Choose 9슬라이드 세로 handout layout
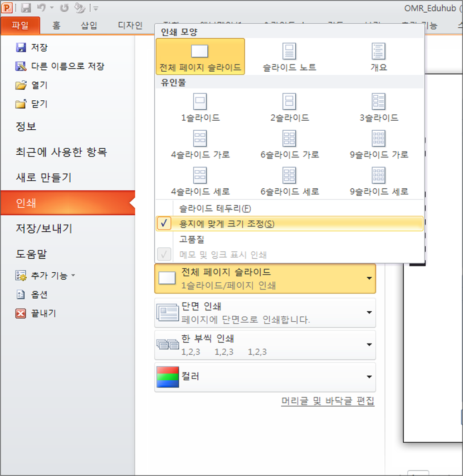This screenshot has height=476, width=463. [x=379, y=182]
